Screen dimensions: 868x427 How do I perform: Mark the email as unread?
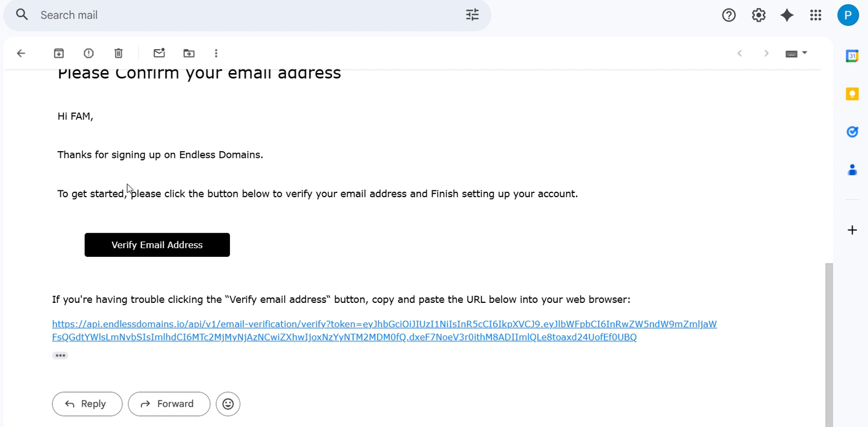[159, 53]
